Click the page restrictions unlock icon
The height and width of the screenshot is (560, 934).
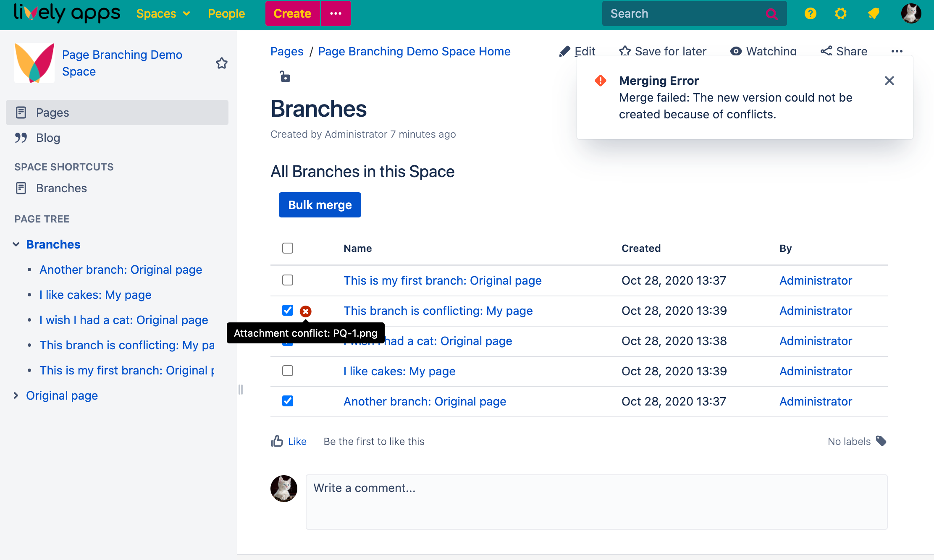285,76
